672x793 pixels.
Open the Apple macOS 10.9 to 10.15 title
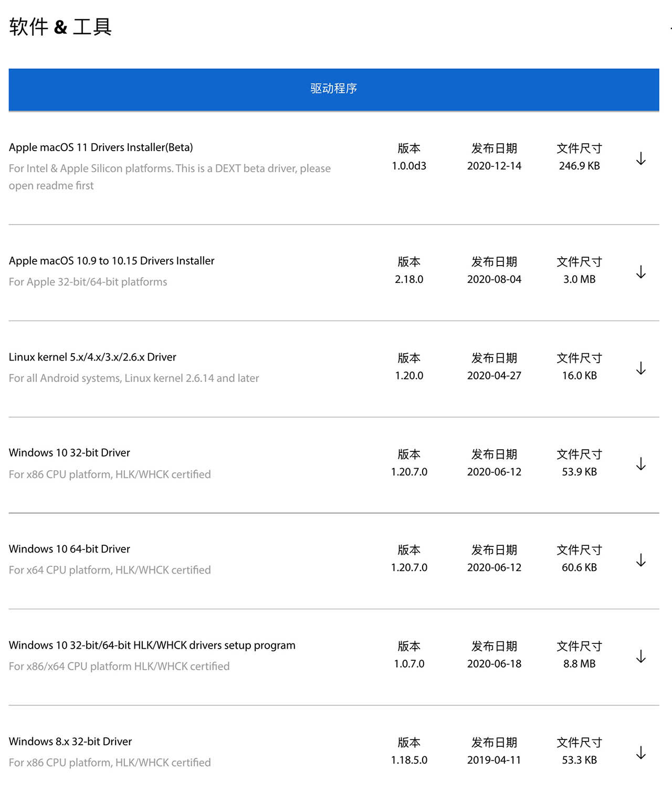coord(111,261)
